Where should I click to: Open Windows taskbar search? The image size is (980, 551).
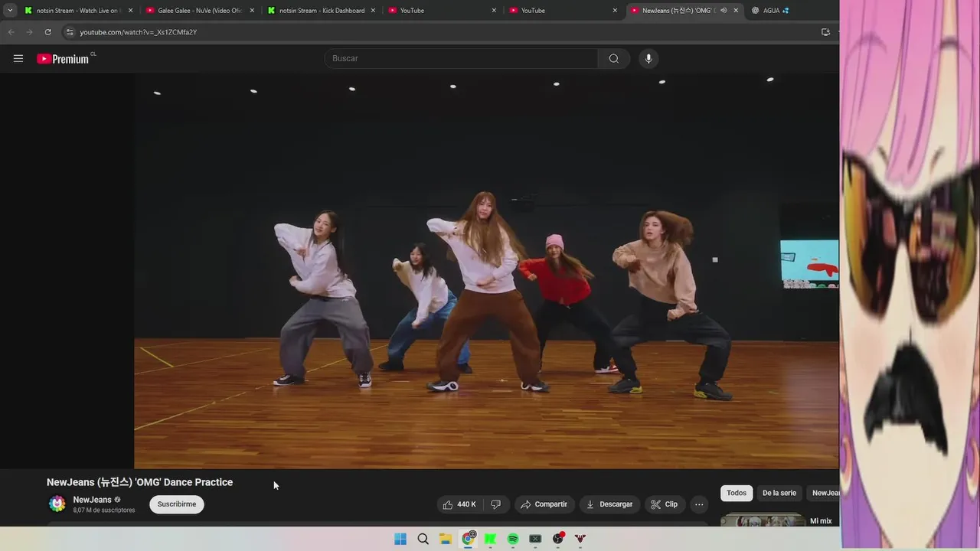coord(423,539)
